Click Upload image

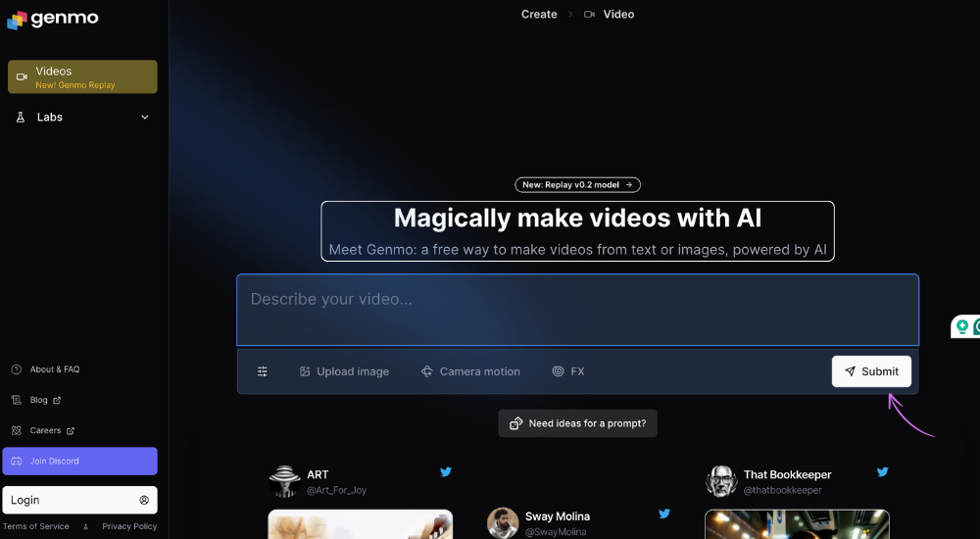point(344,371)
